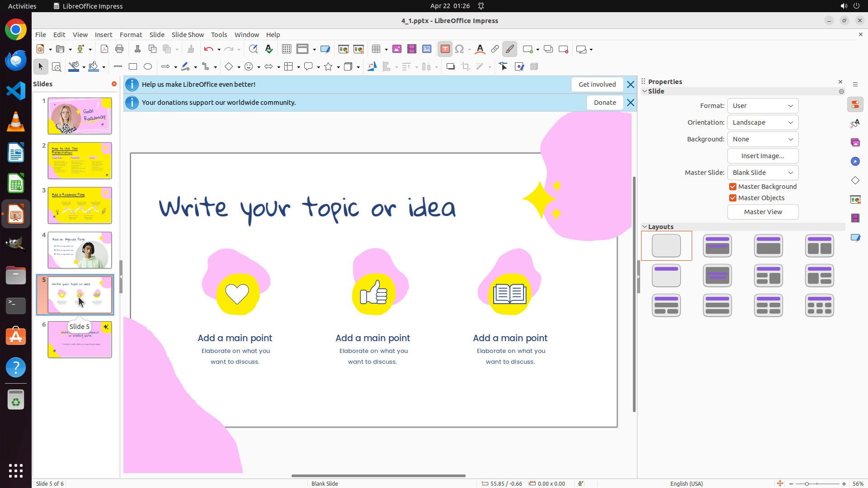Click the Export as PDF icon
The image size is (868, 488).
tap(104, 49)
